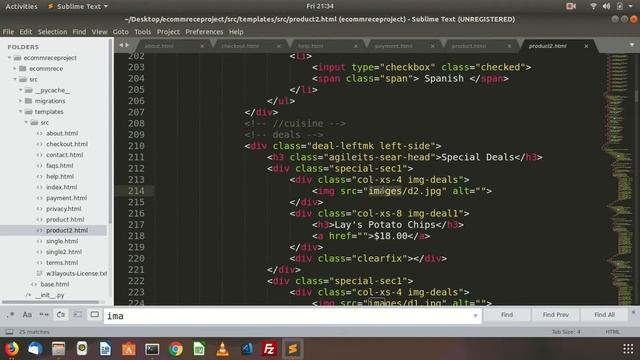Close the product2.html tab
640x360 pixels.
[x=586, y=46]
